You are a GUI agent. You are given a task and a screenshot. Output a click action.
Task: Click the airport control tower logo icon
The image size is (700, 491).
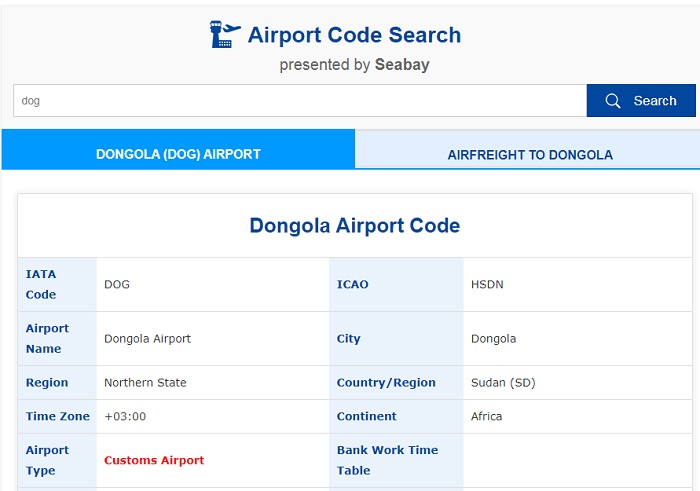pyautogui.click(x=225, y=34)
